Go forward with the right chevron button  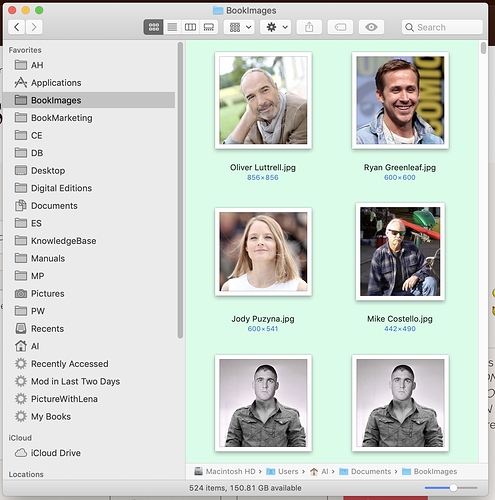point(34,27)
